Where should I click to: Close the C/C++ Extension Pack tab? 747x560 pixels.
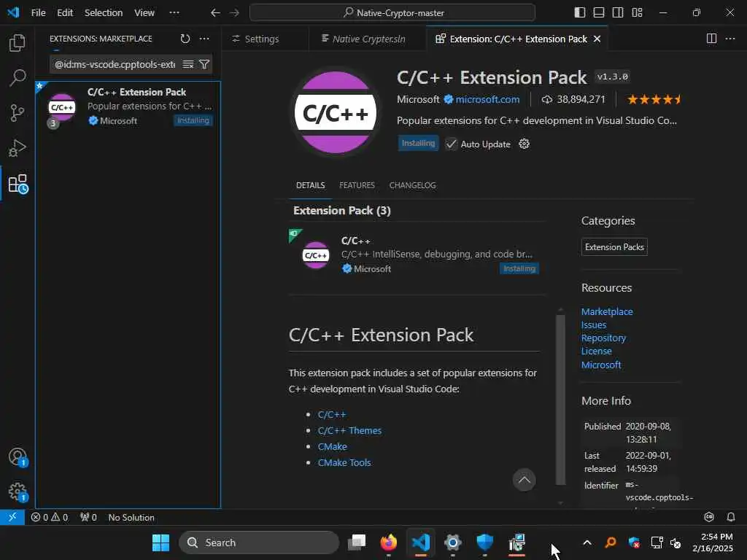coord(597,39)
